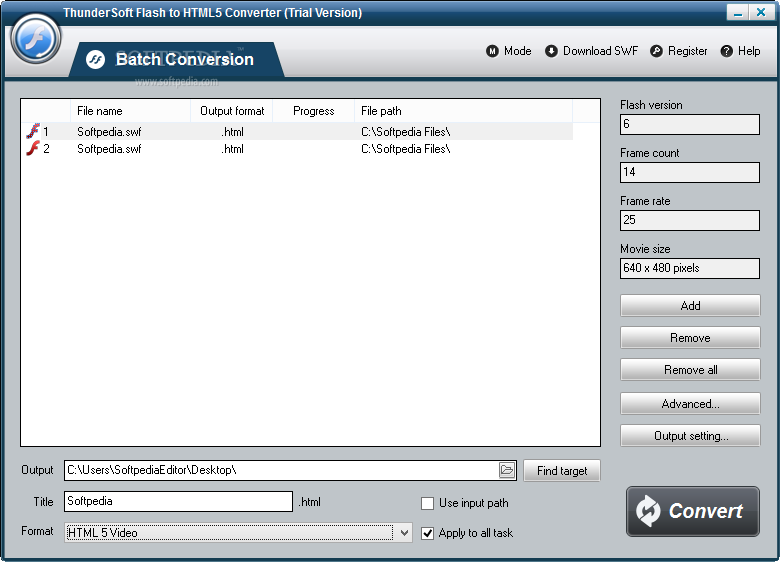Click the Batch Conversion tab icon
Screen dimensions: 780x562
tap(95, 60)
